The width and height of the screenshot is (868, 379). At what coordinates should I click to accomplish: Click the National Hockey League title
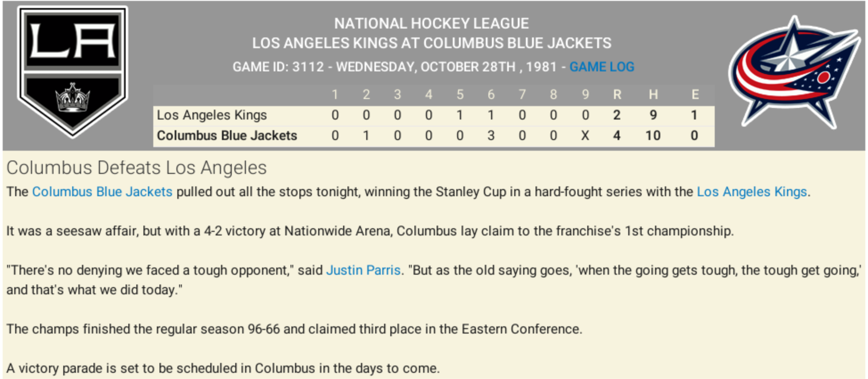point(431,23)
